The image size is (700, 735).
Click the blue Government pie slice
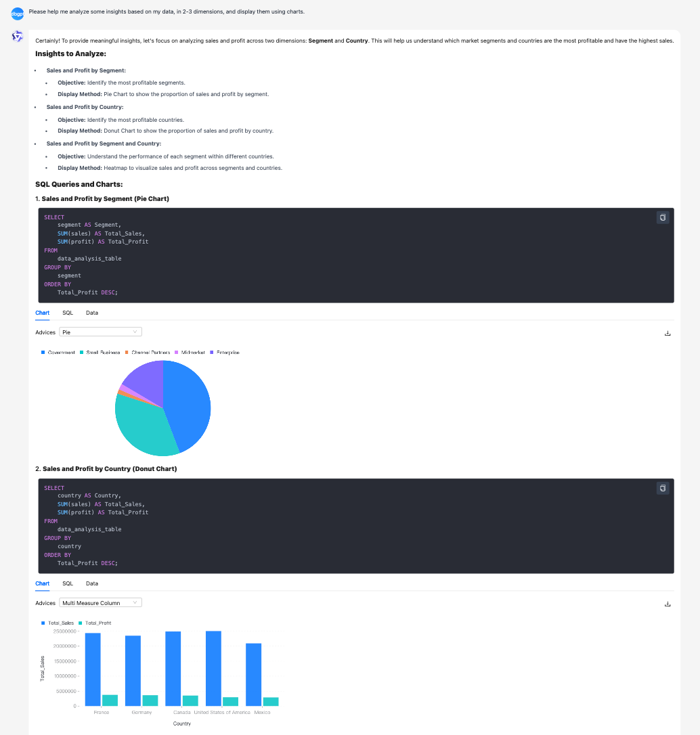(188, 404)
